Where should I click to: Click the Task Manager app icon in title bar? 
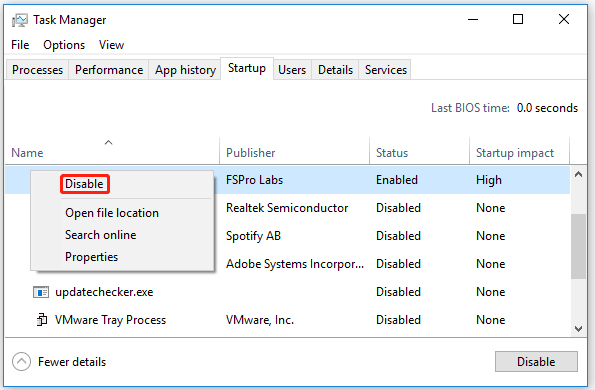point(19,20)
